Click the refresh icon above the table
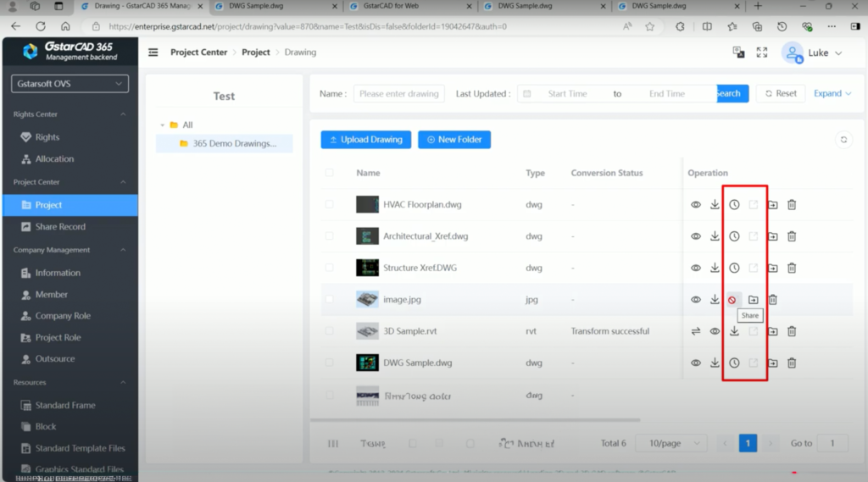Image resolution: width=868 pixels, height=482 pixels. [843, 140]
